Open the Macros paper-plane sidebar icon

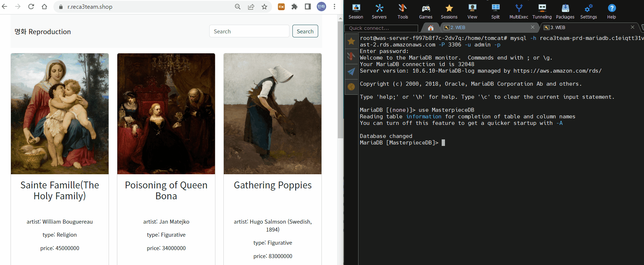click(x=351, y=72)
